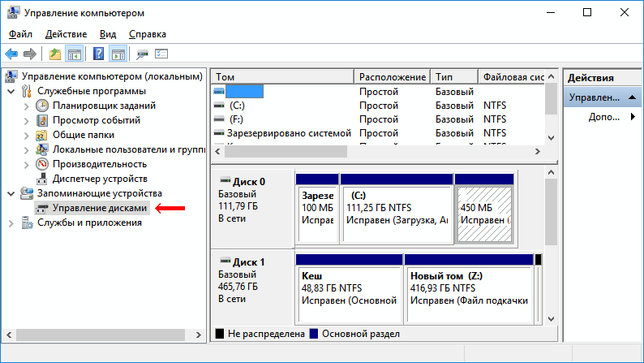Select the Новый том (Z:) partition
Screen dimensions: 644x363
[x=469, y=289]
